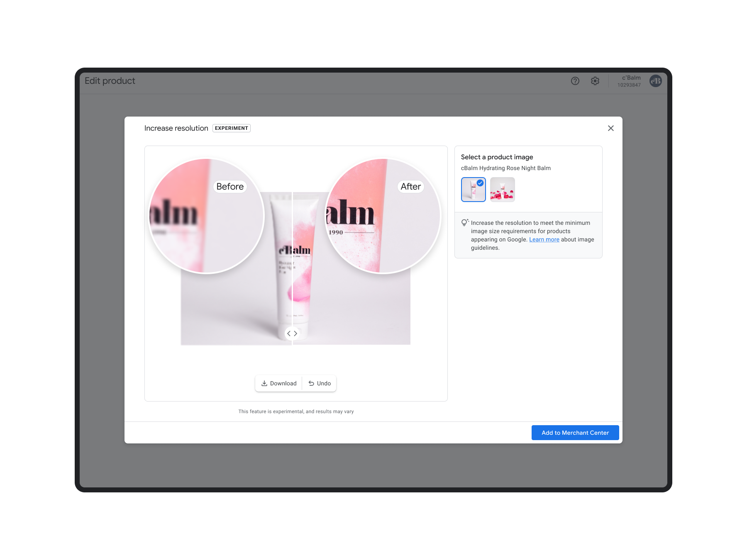Click the Edit product header title
The height and width of the screenshot is (560, 747).
click(110, 80)
